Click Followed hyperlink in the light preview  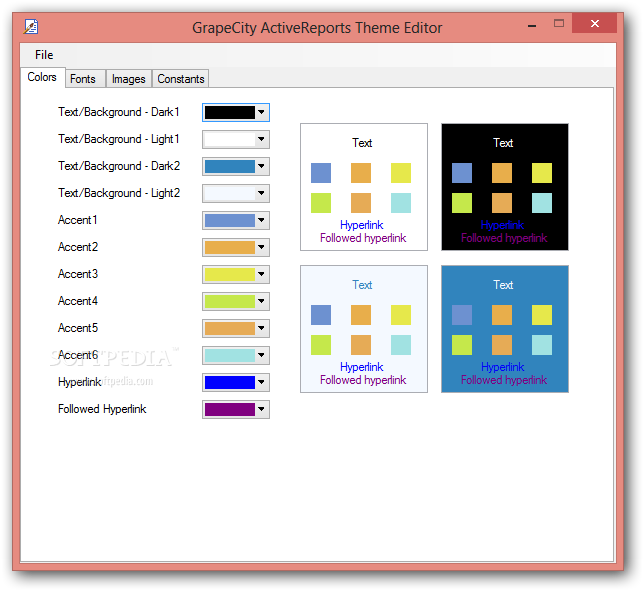(x=363, y=380)
